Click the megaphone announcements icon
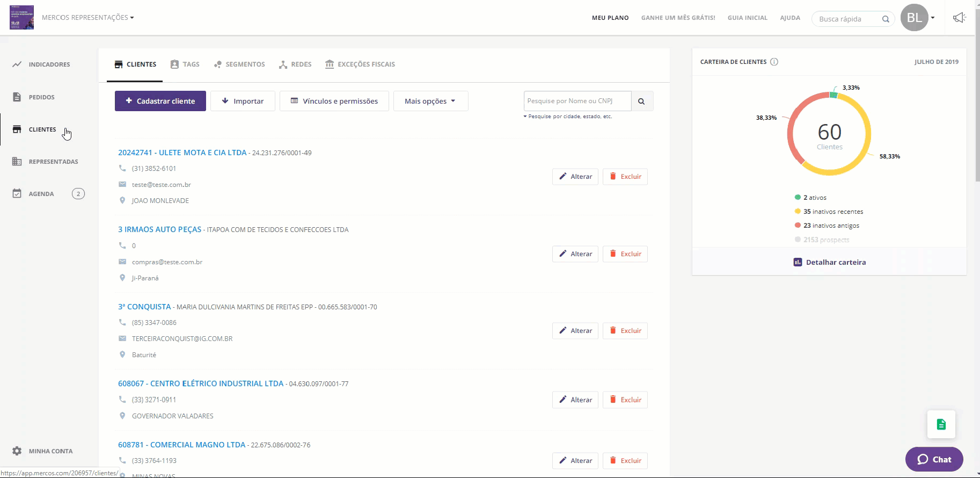Viewport: 980px width, 478px height. (959, 18)
